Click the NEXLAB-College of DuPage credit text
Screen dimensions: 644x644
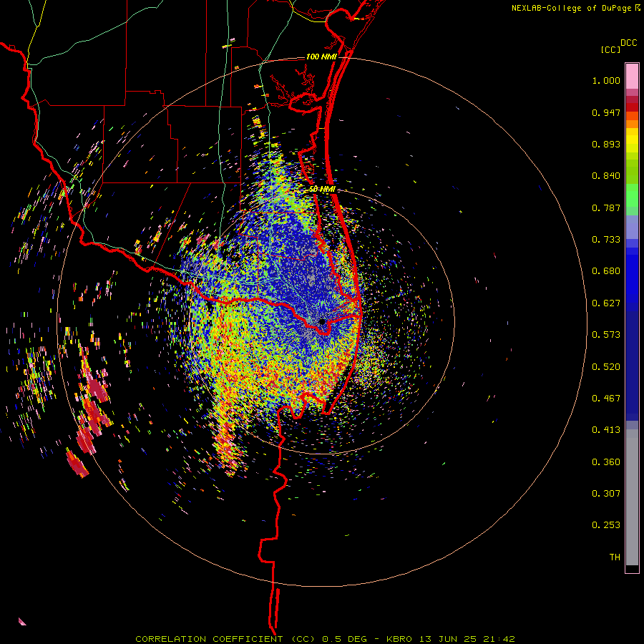(571, 8)
